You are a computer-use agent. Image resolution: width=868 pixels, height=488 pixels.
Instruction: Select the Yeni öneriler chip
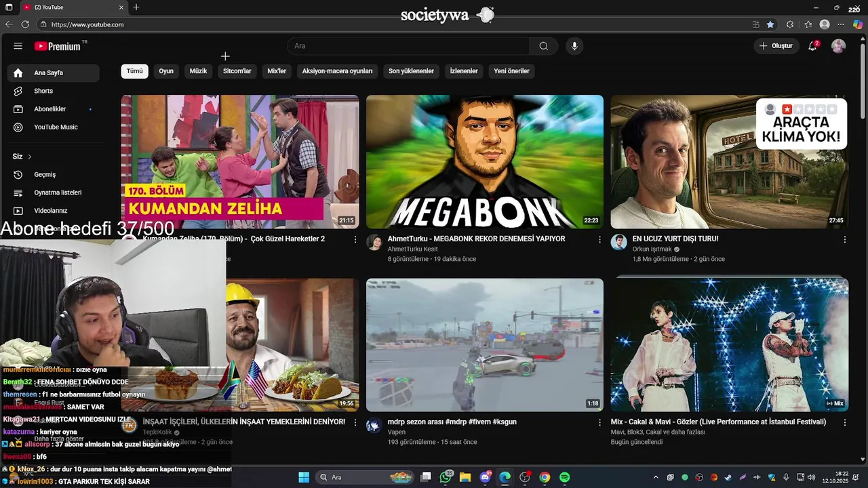point(511,71)
